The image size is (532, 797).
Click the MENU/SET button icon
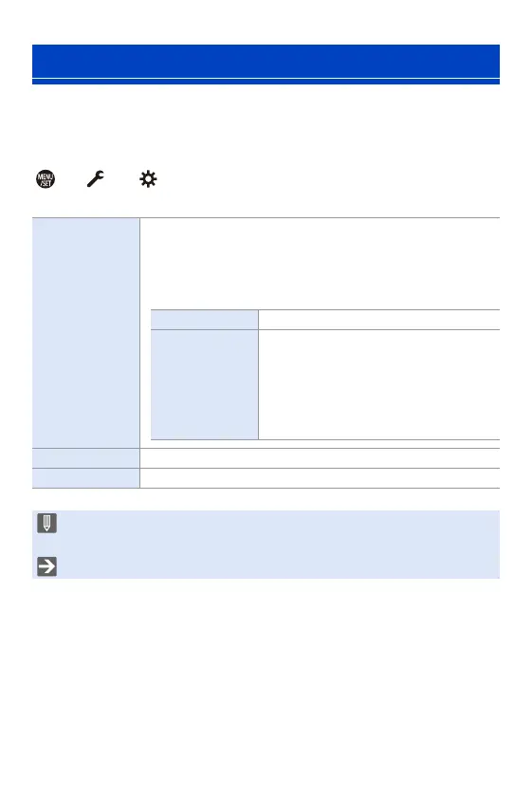[46, 179]
